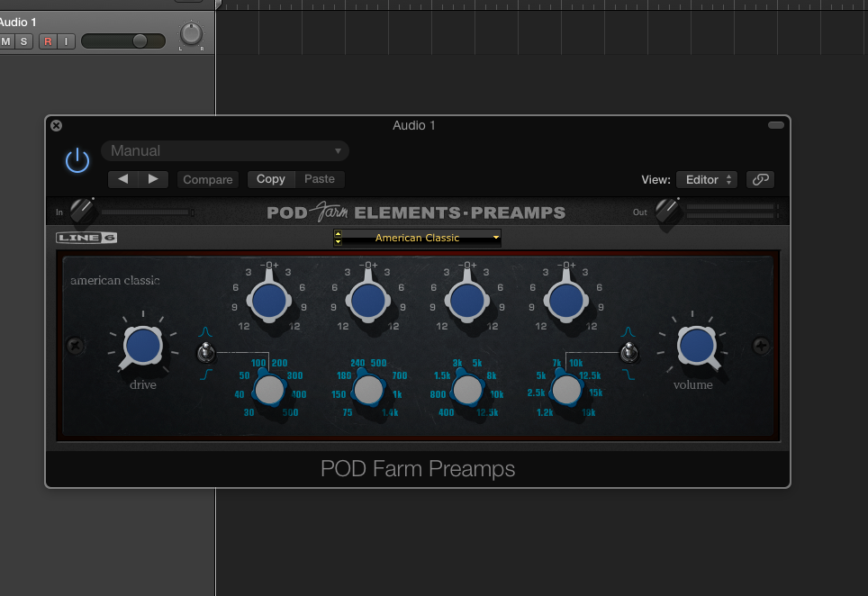This screenshot has height=596, width=868.
Task: Click the Copy button
Action: click(271, 179)
